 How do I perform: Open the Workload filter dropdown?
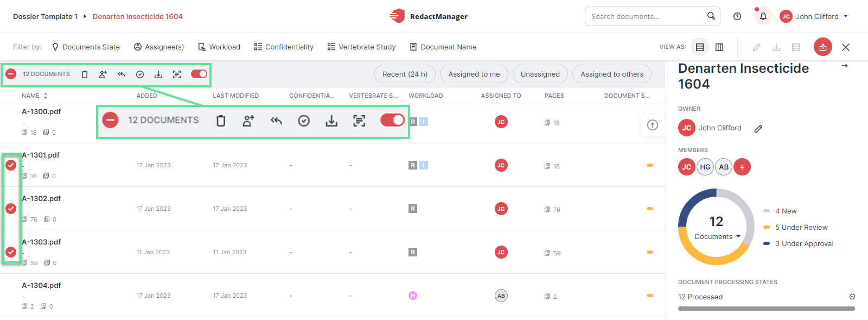(219, 47)
